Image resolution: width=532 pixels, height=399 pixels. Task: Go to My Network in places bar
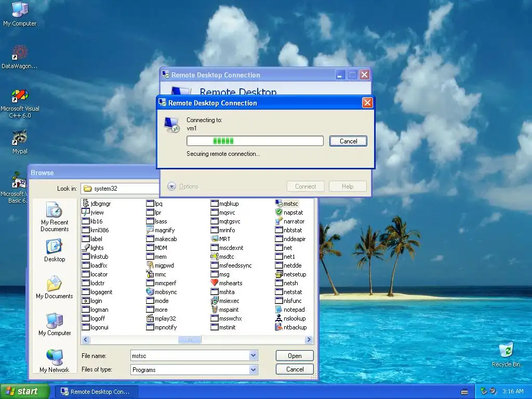pyautogui.click(x=54, y=361)
